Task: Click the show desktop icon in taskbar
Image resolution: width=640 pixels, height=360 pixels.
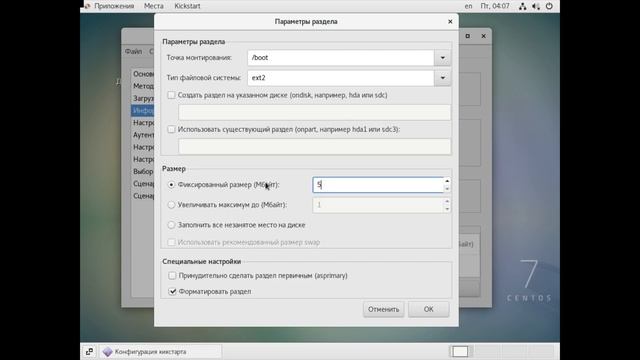Action: (x=89, y=351)
